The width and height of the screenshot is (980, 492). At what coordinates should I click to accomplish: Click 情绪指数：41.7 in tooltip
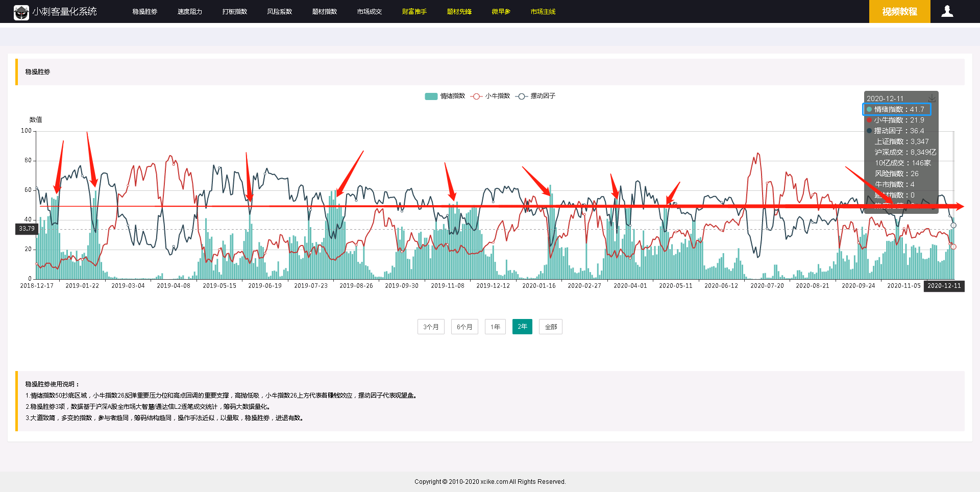point(897,109)
